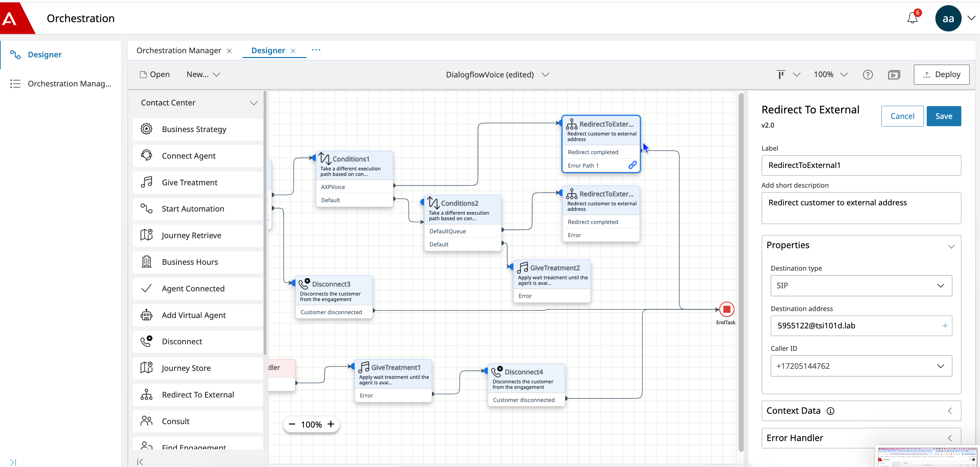Click the Deploy button
The width and height of the screenshot is (980, 467).
point(941,75)
